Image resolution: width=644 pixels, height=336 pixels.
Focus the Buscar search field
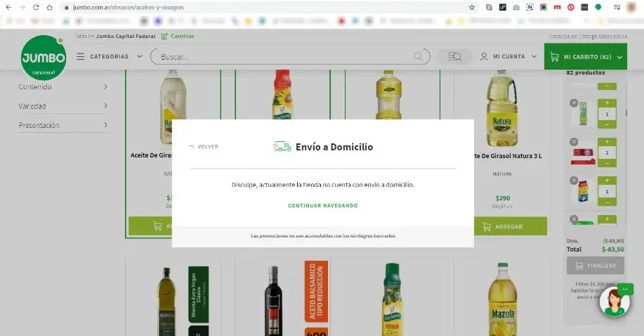(x=290, y=57)
